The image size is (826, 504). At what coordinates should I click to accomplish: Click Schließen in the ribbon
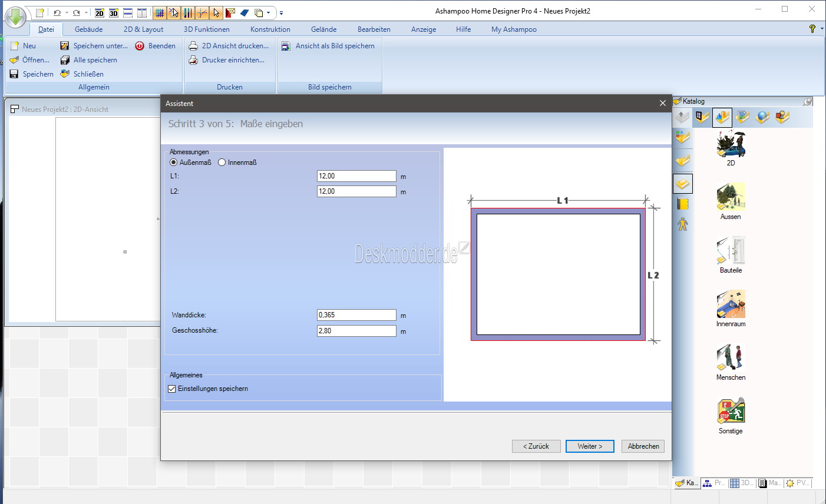[82, 74]
